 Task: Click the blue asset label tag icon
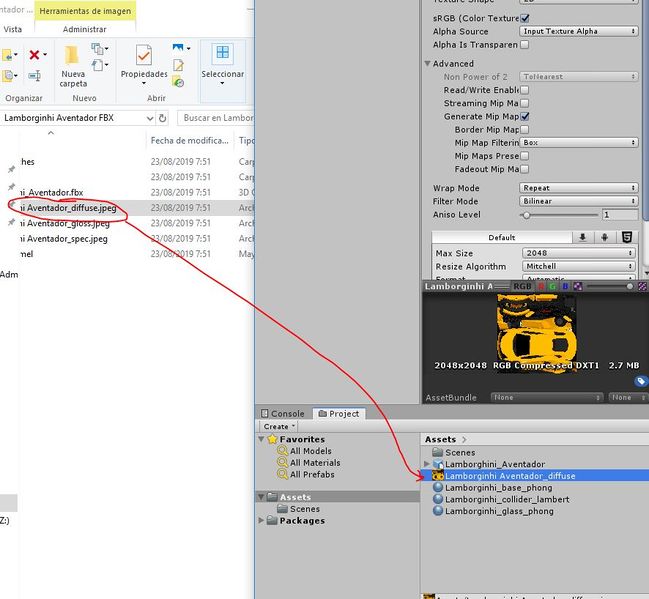640,381
